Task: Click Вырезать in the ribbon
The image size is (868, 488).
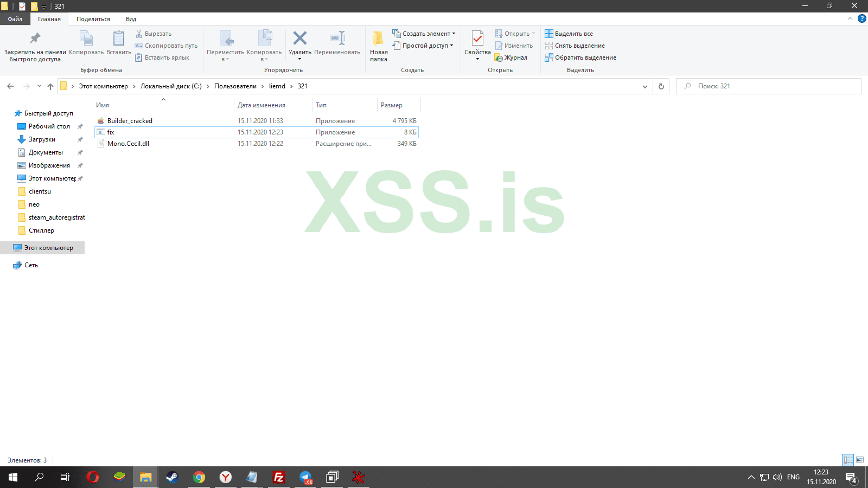Action: click(x=154, y=34)
